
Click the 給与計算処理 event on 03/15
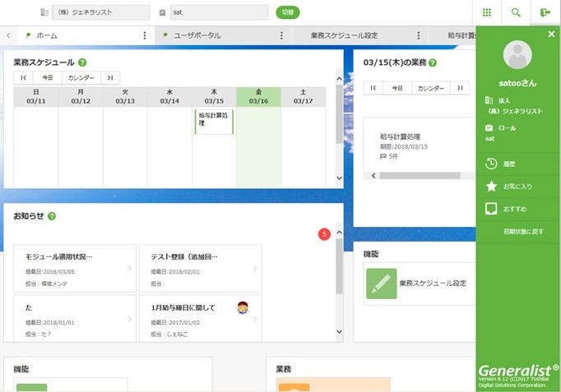coord(213,122)
